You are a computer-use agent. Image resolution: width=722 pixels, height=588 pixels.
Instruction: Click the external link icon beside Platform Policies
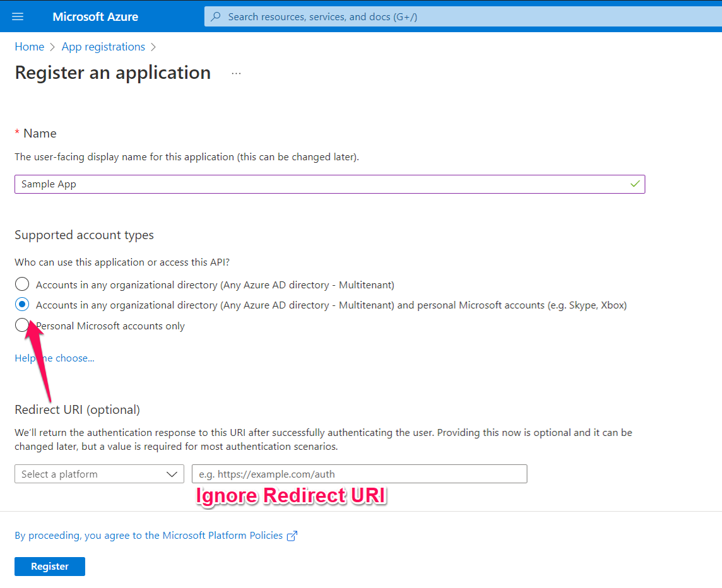[292, 536]
